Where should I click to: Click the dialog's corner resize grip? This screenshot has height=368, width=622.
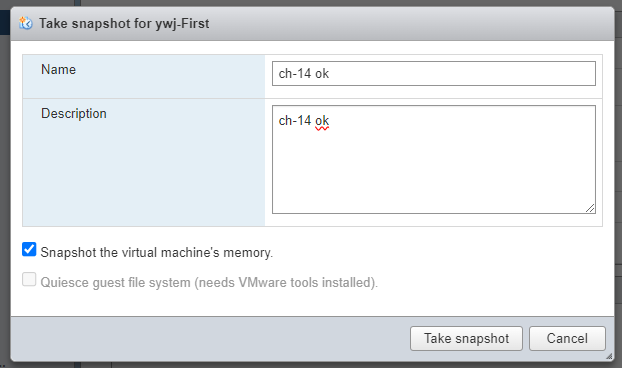609,356
